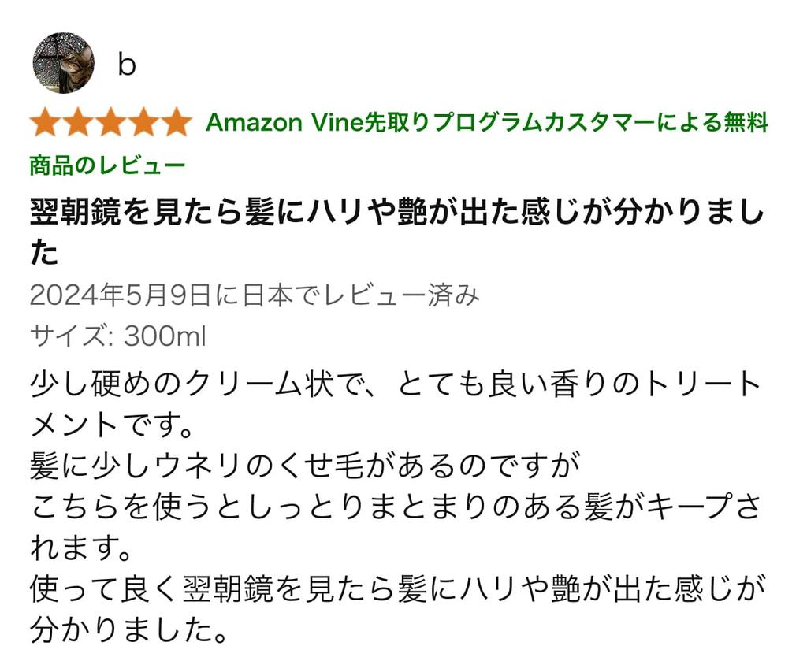Click the trailing "た" of the review title

44,253
